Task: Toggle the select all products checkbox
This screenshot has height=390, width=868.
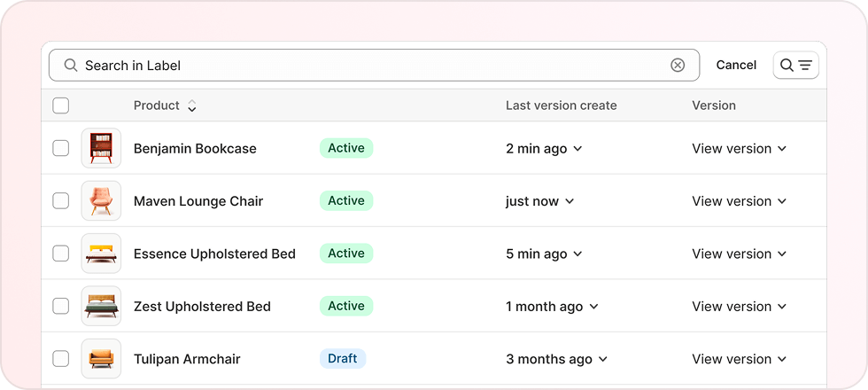Action: pyautogui.click(x=61, y=105)
